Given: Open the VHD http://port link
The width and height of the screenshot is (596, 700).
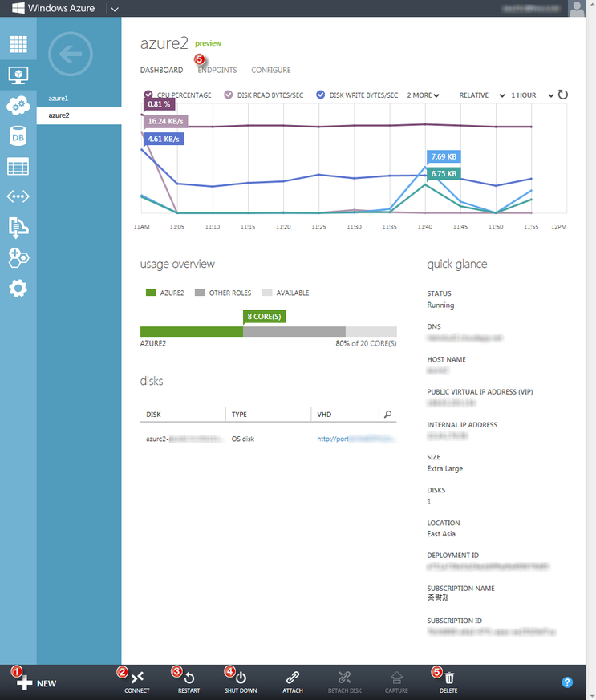Looking at the screenshot, I should pos(333,439).
